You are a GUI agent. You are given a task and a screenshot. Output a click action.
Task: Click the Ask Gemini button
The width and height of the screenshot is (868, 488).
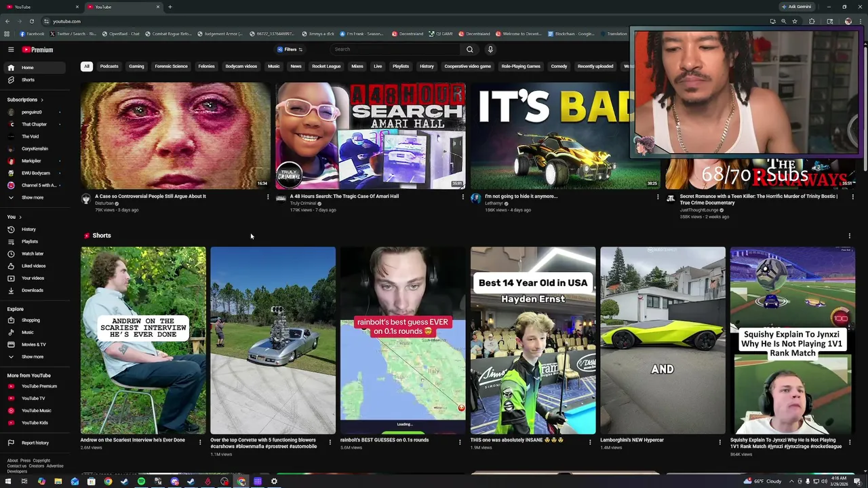pos(796,7)
